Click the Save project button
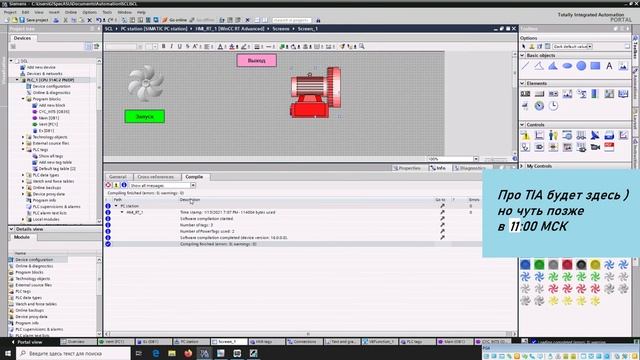 pyautogui.click(x=34, y=20)
